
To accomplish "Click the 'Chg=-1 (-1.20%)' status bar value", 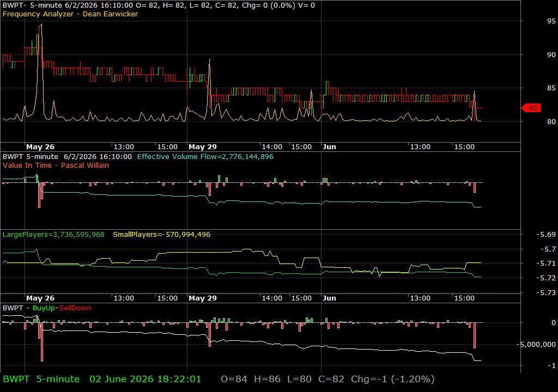I will [x=392, y=379].
